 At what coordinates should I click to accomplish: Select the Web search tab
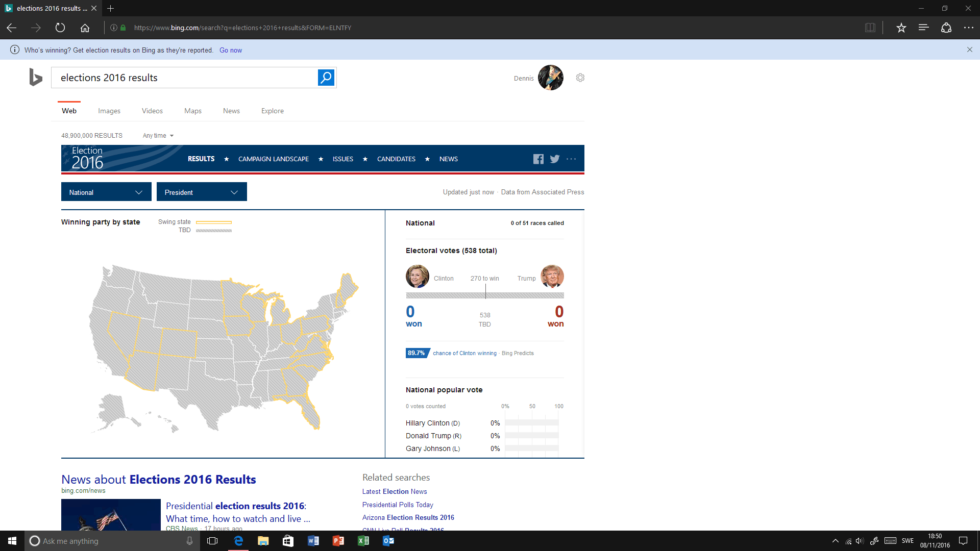coord(69,111)
